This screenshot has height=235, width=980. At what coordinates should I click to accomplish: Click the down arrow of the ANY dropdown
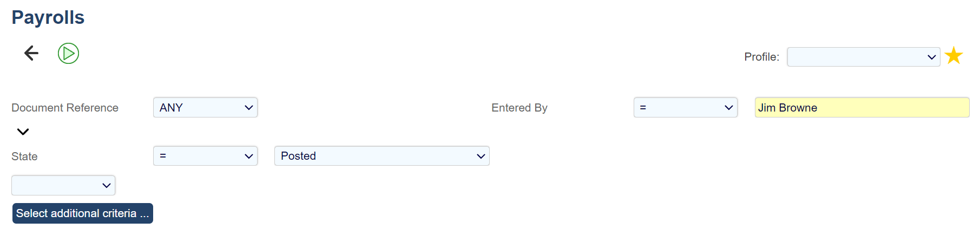pos(248,108)
